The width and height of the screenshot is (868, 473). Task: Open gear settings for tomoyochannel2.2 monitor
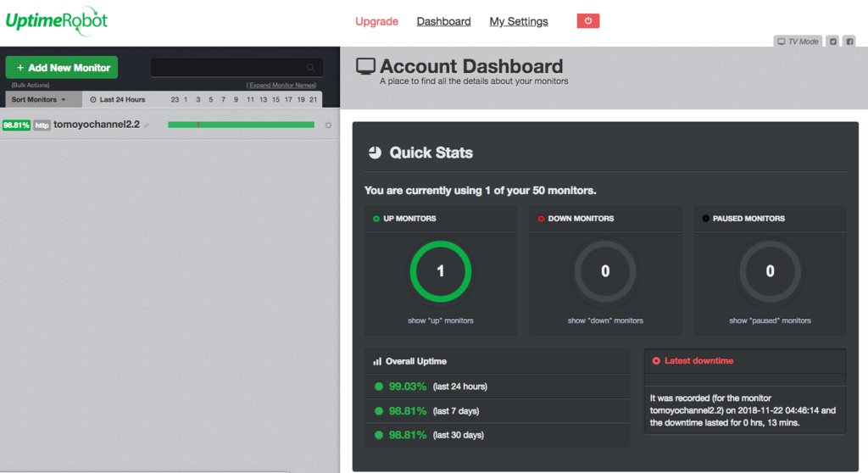coord(328,125)
